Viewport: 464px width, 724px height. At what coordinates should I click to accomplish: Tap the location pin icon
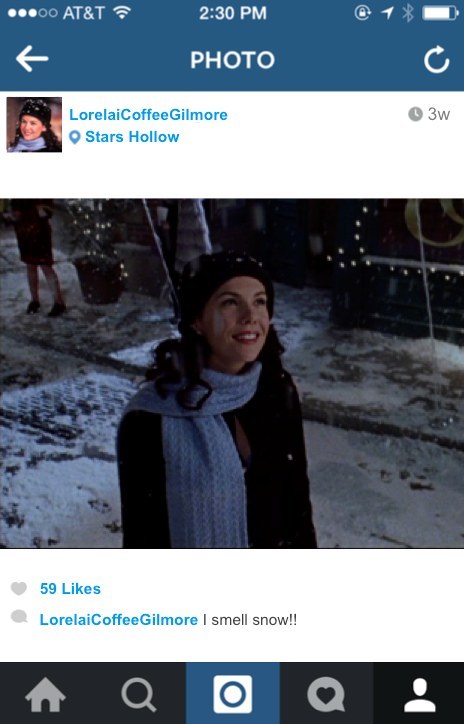pos(74,137)
